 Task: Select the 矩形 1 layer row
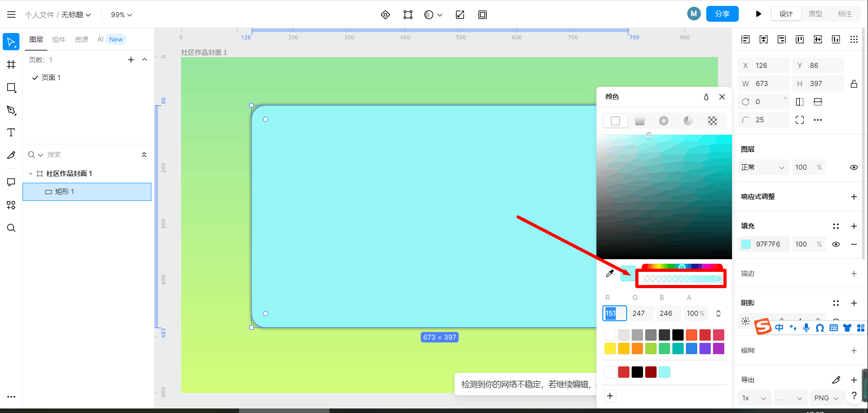pyautogui.click(x=87, y=192)
